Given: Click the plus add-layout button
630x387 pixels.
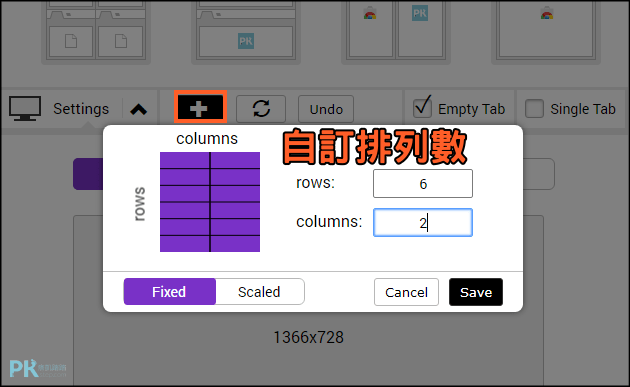Looking at the screenshot, I should (200, 108).
